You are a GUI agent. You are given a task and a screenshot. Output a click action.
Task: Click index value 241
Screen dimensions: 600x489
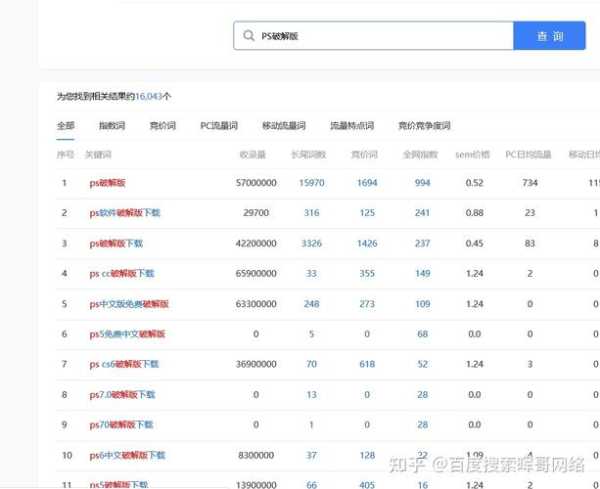click(x=422, y=213)
